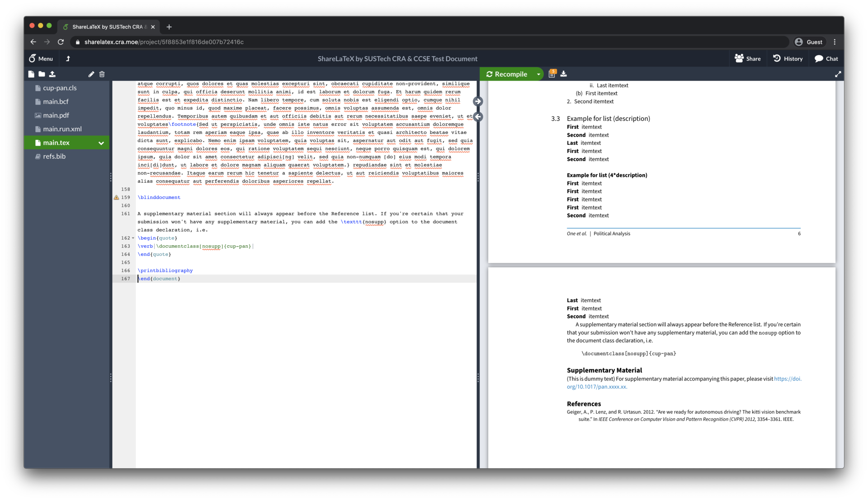Expand the main.tex file tree item

coord(101,142)
